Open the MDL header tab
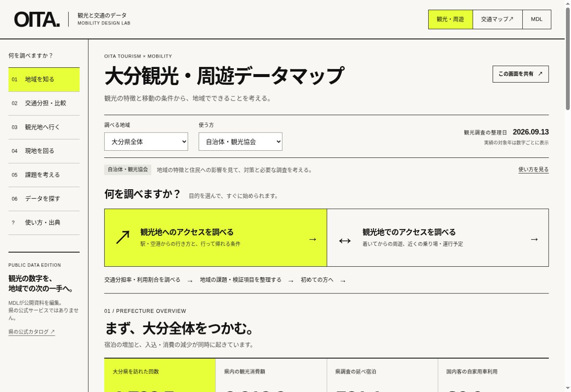 coord(537,19)
